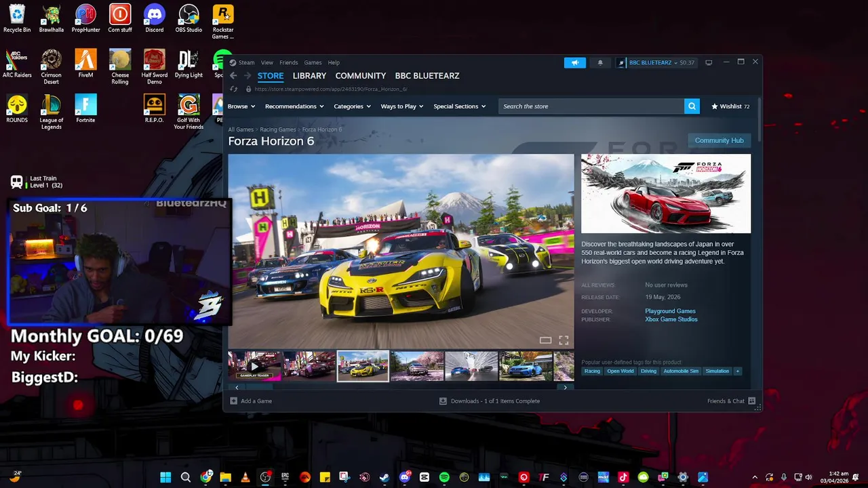Open the Wishlist 72 link
Image resolution: width=868 pixels, height=488 pixels.
pyautogui.click(x=730, y=106)
